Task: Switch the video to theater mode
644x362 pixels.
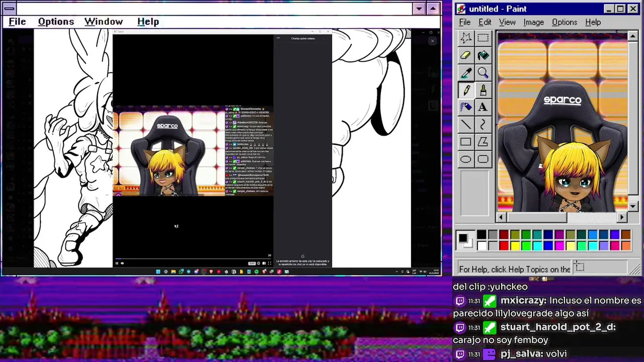Action: pos(264,263)
